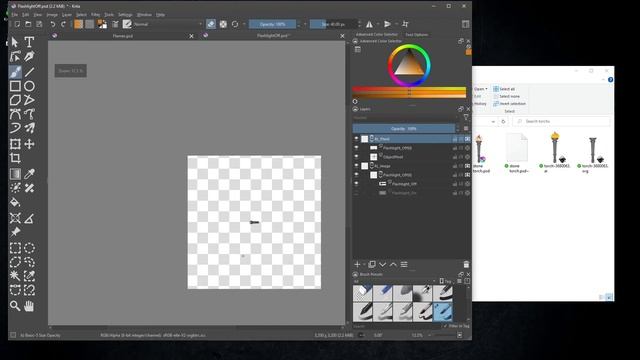This screenshot has height=360, width=640.
Task: Click refresh button in Explorer
Action: click(x=503, y=122)
